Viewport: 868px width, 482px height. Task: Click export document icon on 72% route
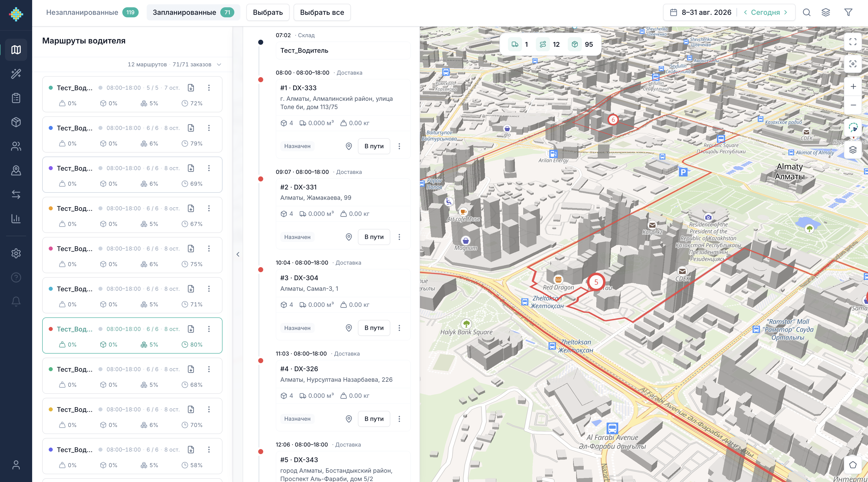(x=191, y=88)
